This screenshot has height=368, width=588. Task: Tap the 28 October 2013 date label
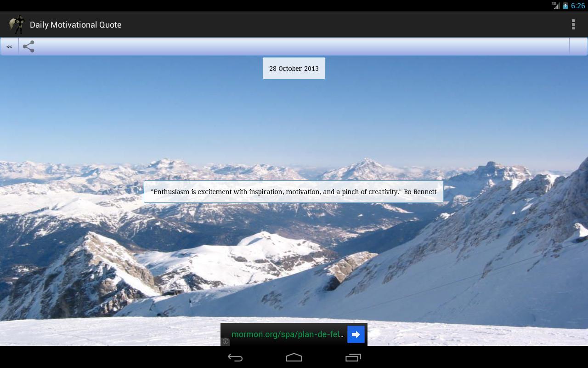294,69
